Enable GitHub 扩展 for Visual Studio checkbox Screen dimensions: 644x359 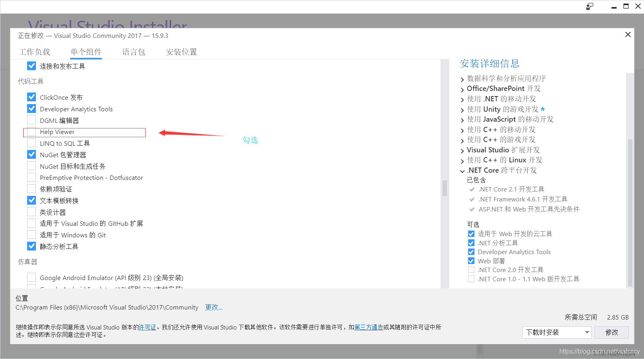click(32, 223)
